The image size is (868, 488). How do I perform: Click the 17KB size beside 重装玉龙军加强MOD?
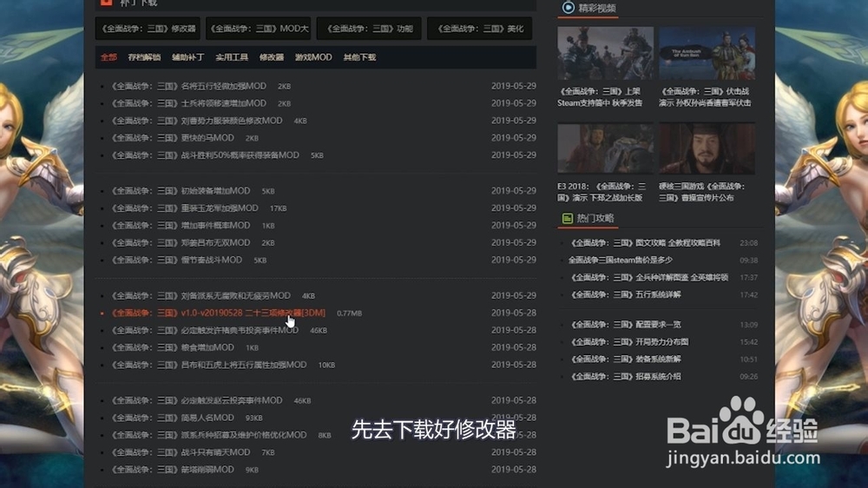279,208
